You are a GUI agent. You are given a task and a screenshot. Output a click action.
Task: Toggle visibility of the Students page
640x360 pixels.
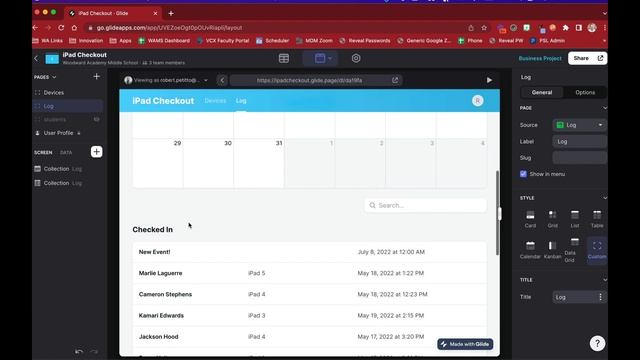click(x=96, y=119)
